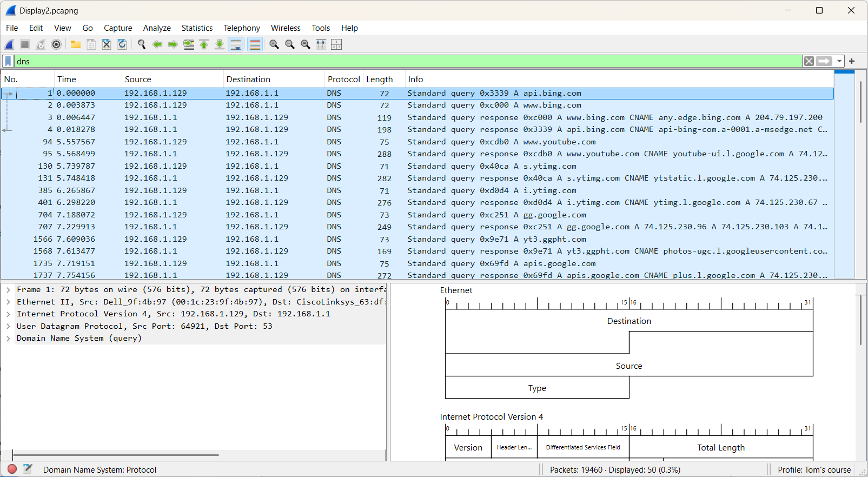Clear the display filter X button

click(809, 61)
